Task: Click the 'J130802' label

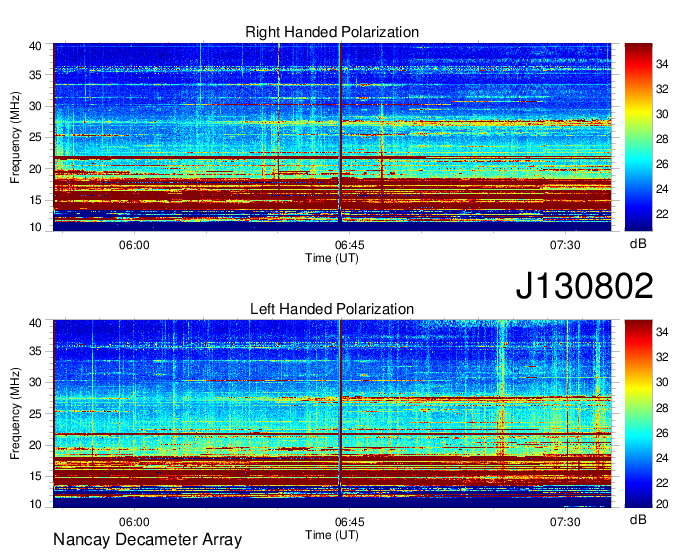Action: (584, 286)
